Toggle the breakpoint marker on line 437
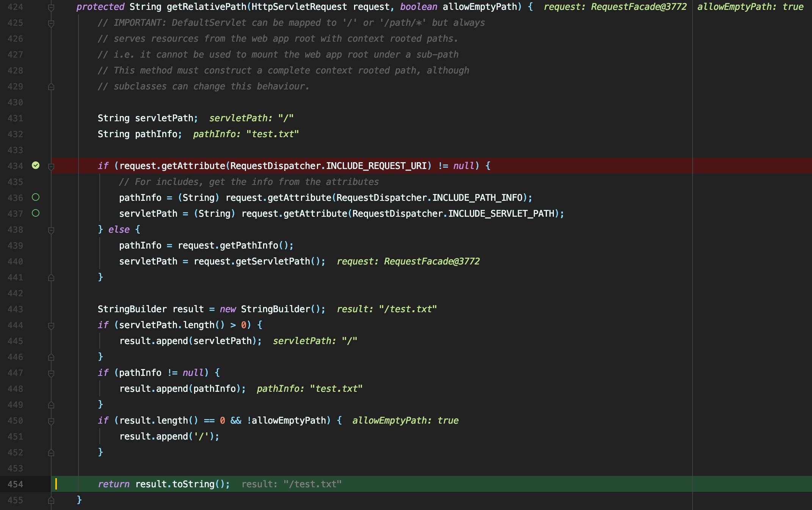The image size is (812, 510). click(36, 213)
